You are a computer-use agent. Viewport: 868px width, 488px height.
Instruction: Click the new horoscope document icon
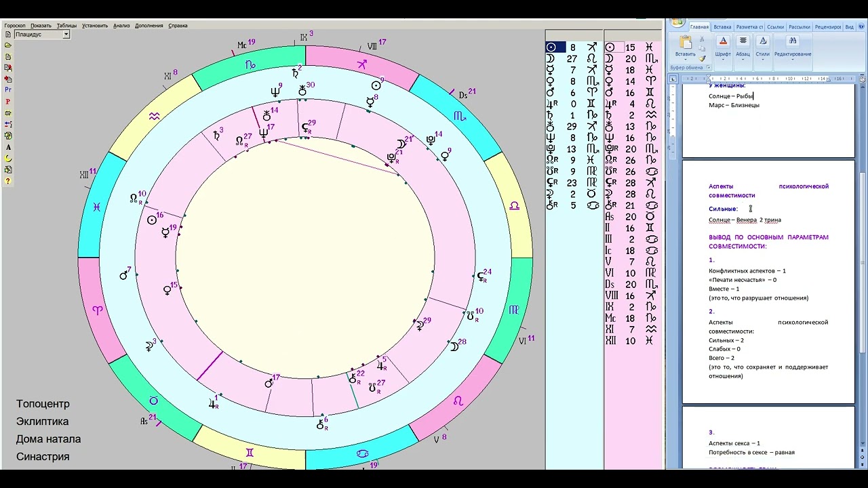coord(8,35)
